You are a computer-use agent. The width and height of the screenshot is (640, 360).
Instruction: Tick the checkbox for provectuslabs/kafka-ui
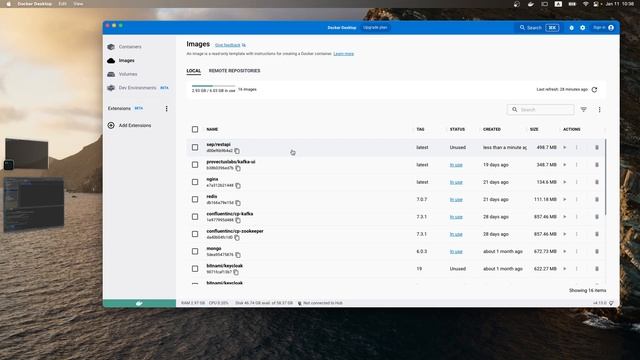[x=195, y=165]
